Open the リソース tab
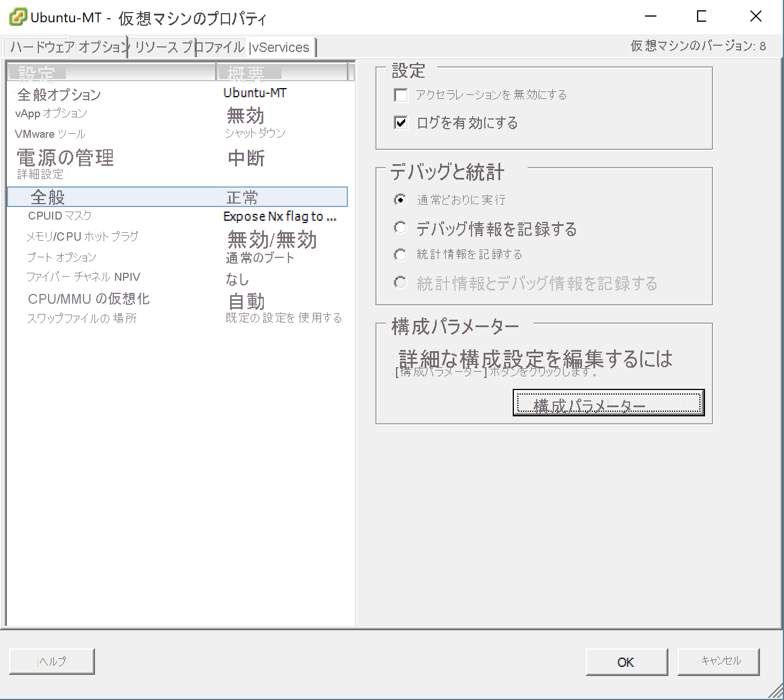 tap(157, 47)
